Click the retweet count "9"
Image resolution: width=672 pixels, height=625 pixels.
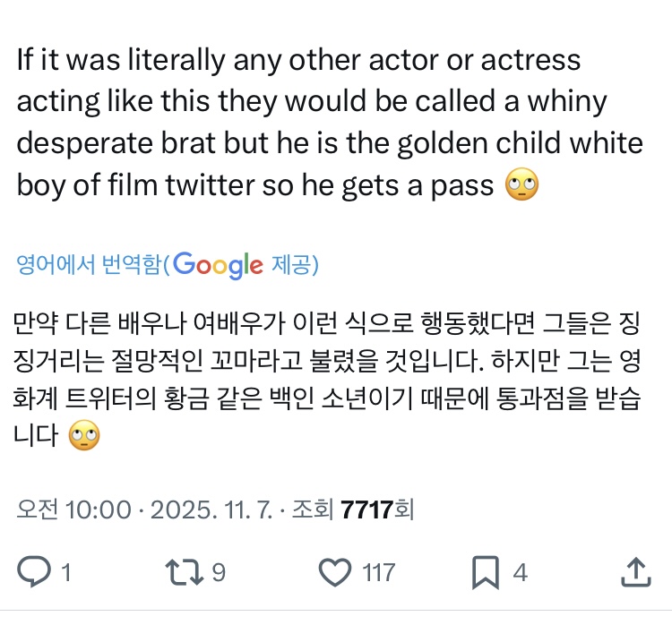[218, 572]
